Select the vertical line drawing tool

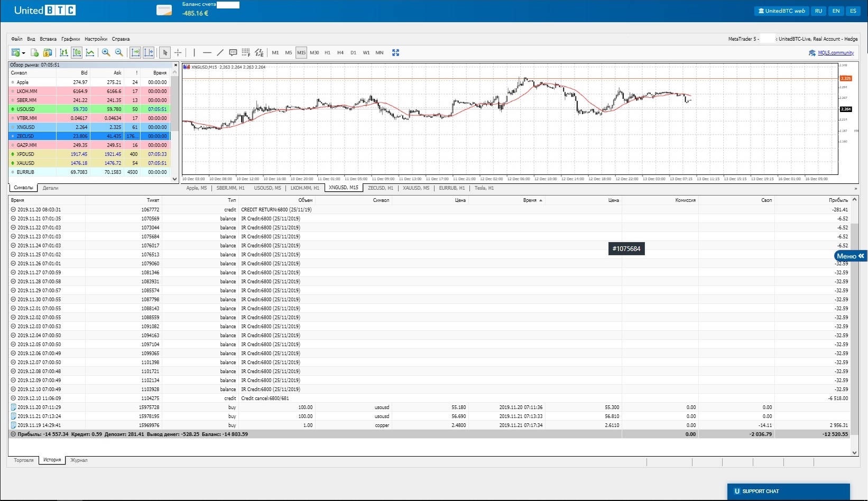(194, 52)
